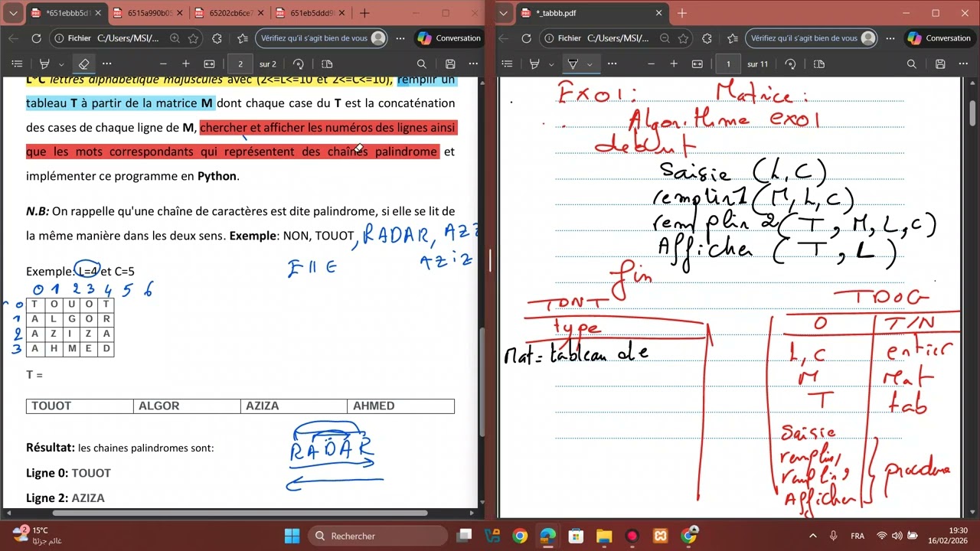980x551 pixels.
Task: Open tab actions menu in right browser window
Action: point(503,13)
